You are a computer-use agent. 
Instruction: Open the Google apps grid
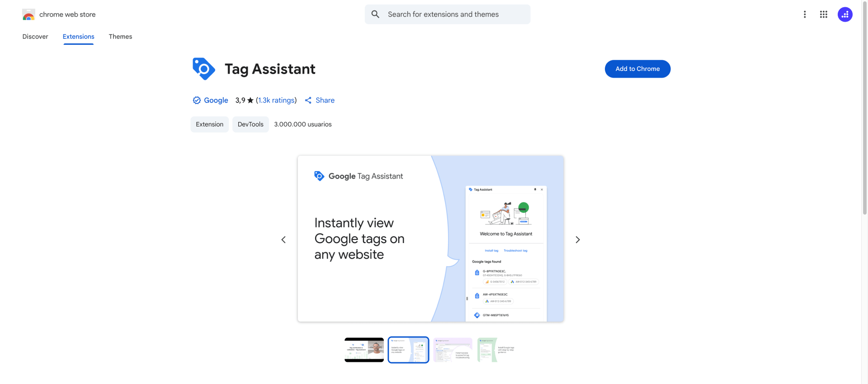pyautogui.click(x=824, y=14)
